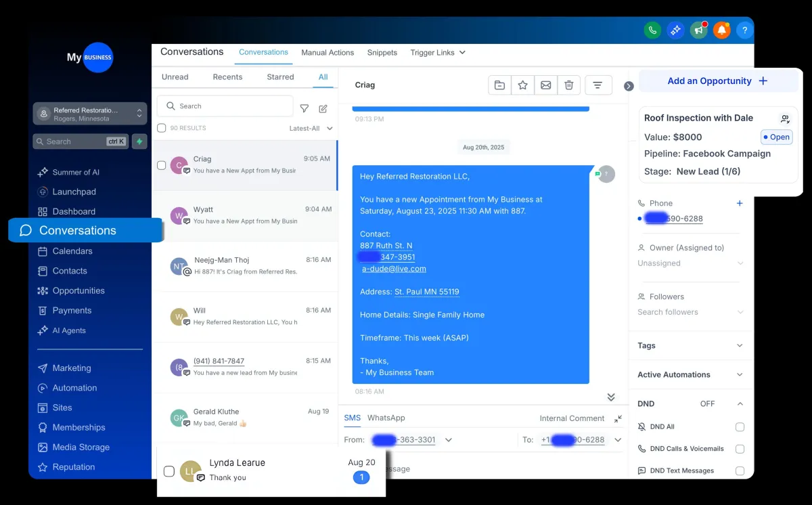Screen dimensions: 812x505
Task: Click the double chevron scroll-down icon
Action: tap(611, 397)
